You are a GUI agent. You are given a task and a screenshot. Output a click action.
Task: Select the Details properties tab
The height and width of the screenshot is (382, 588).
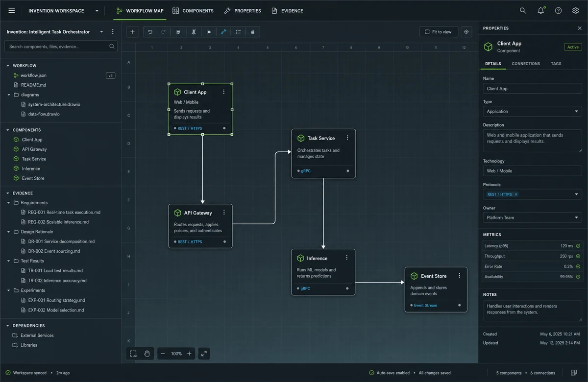(493, 64)
